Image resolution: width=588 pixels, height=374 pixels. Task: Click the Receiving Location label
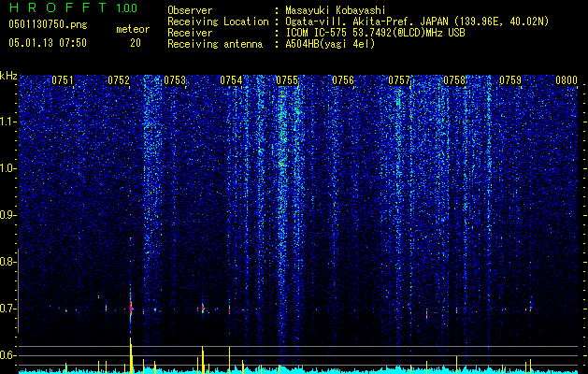click(218, 22)
